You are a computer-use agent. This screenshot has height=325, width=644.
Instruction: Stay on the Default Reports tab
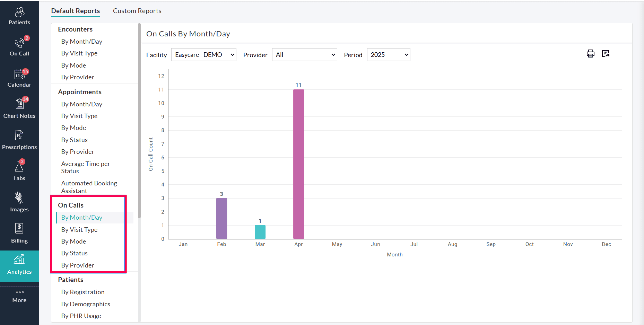75,11
